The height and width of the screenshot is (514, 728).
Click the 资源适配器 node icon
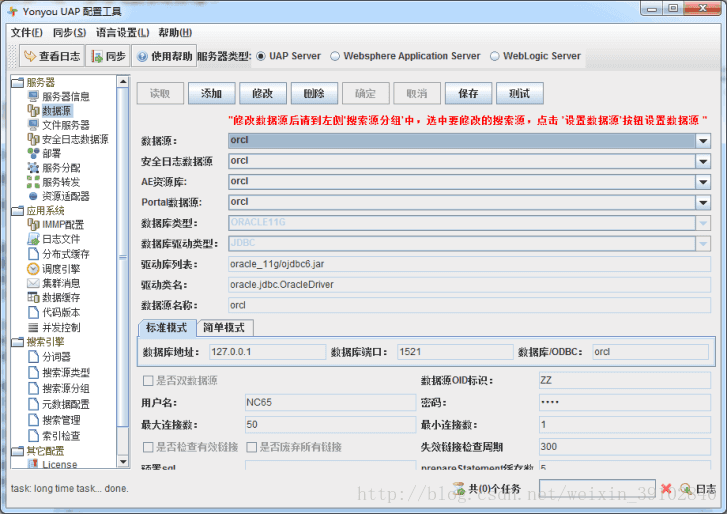tap(33, 196)
